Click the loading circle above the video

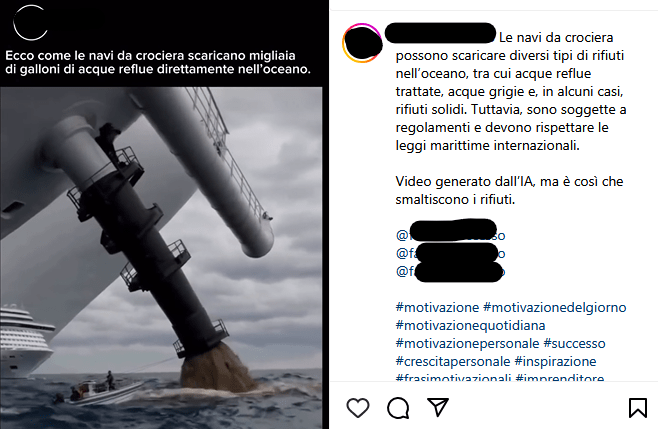coord(30,23)
